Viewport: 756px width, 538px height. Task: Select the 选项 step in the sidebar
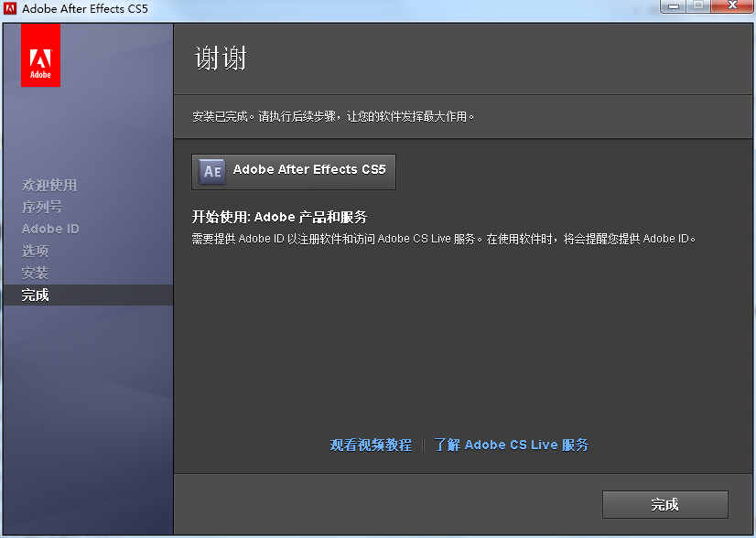coord(37,251)
